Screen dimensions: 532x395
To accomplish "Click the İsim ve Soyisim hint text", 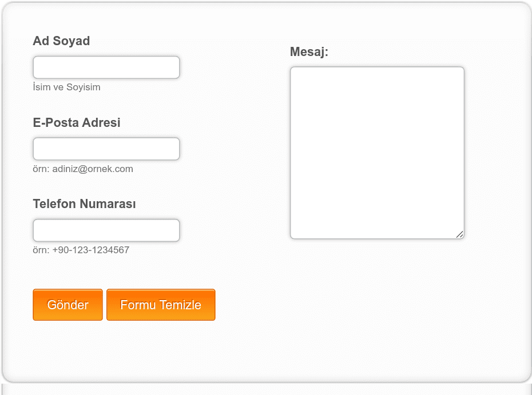I will point(66,87).
